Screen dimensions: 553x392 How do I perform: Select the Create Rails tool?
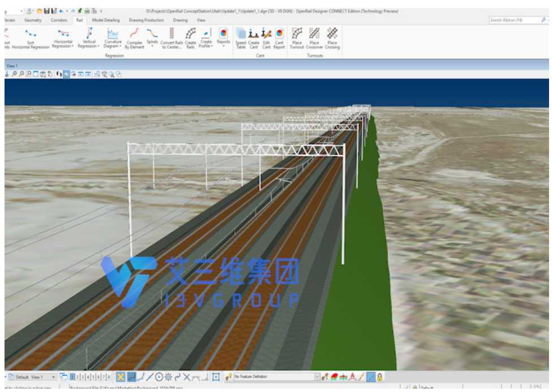tap(191, 39)
